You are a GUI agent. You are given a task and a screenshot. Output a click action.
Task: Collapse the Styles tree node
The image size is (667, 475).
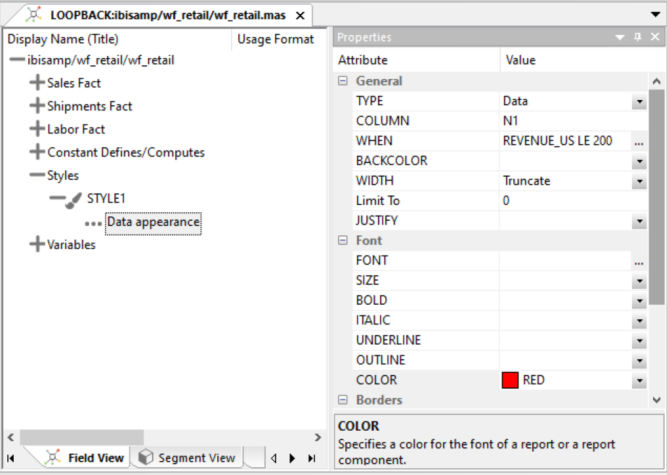pyautogui.click(x=38, y=175)
